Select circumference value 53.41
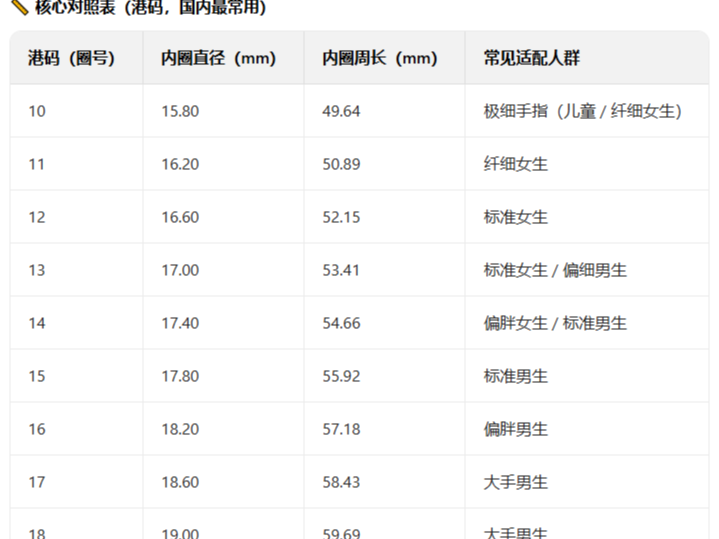 coord(341,270)
